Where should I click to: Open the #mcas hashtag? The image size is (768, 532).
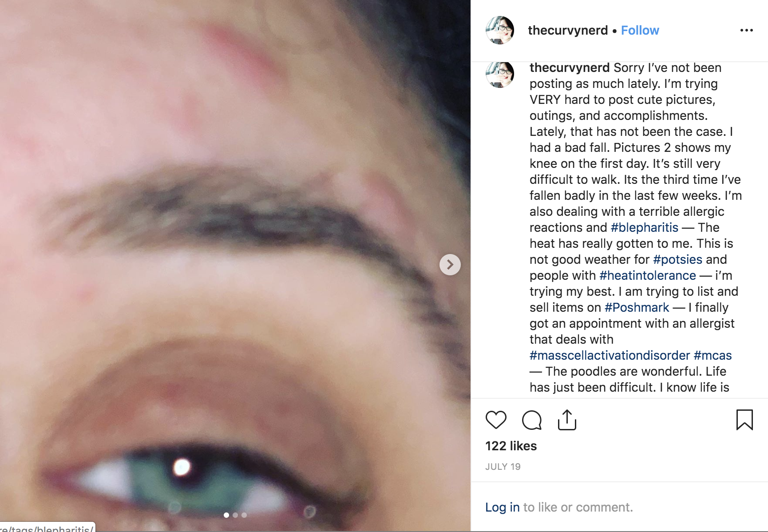[x=713, y=355]
